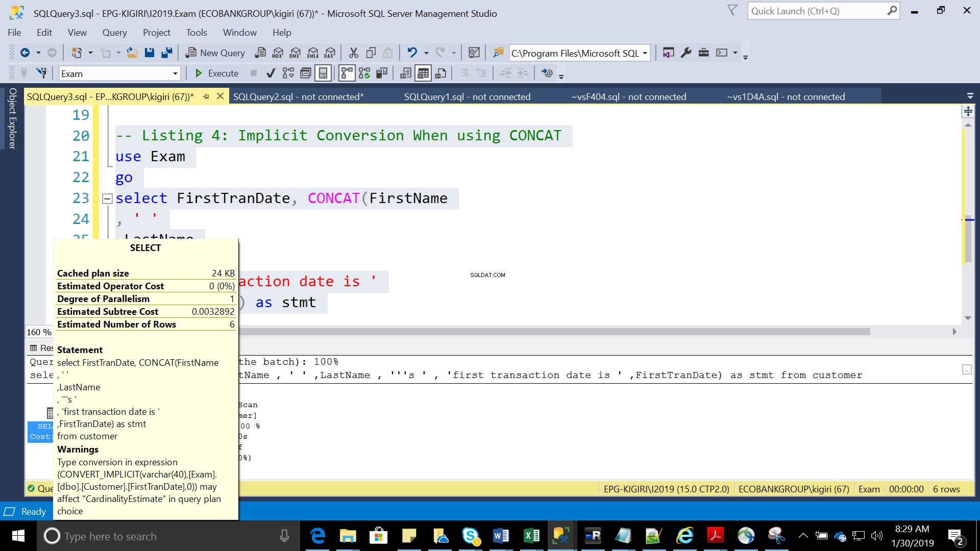Viewport: 980px width, 551px height.
Task: Open the standard toolbar overflow options
Action: pos(745,57)
